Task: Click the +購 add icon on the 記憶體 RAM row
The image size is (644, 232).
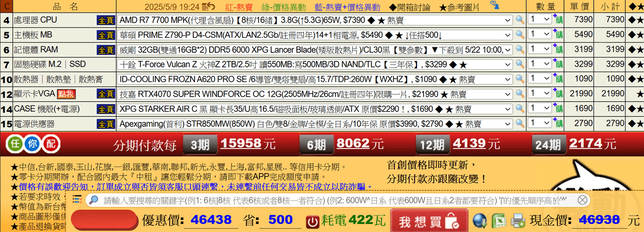Action: 558,49
